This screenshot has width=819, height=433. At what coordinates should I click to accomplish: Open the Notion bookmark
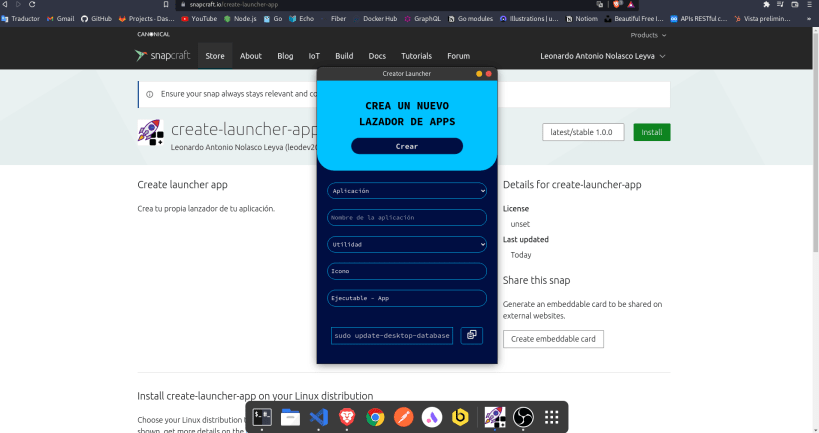click(582, 18)
